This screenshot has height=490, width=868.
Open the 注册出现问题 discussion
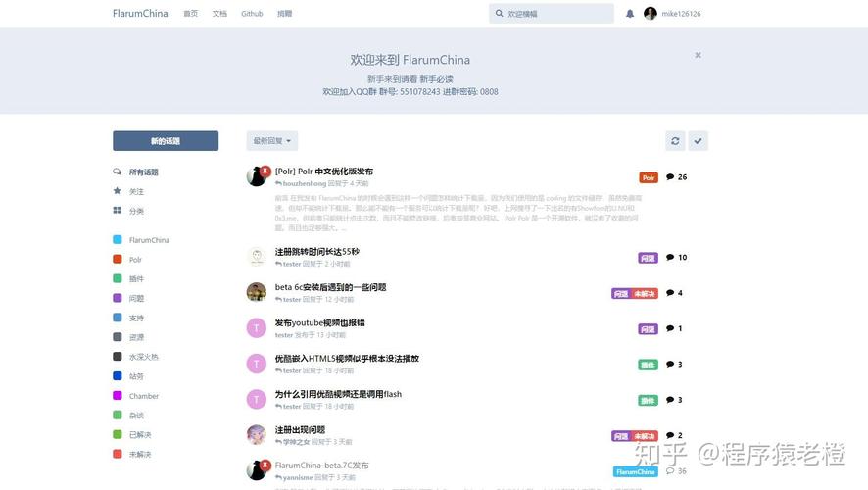[x=300, y=429]
